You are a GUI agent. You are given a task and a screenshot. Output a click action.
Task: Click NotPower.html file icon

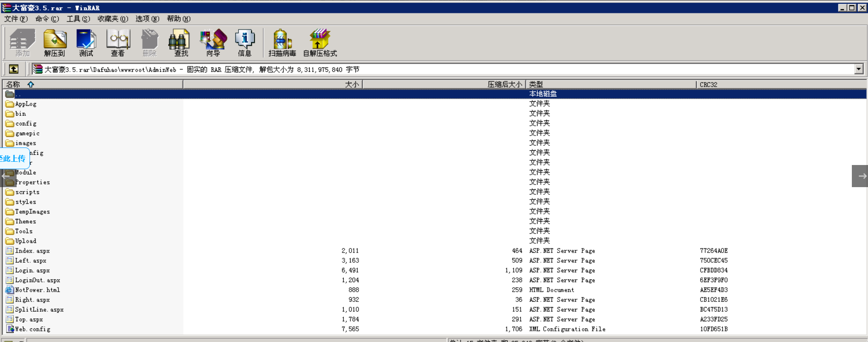point(10,290)
